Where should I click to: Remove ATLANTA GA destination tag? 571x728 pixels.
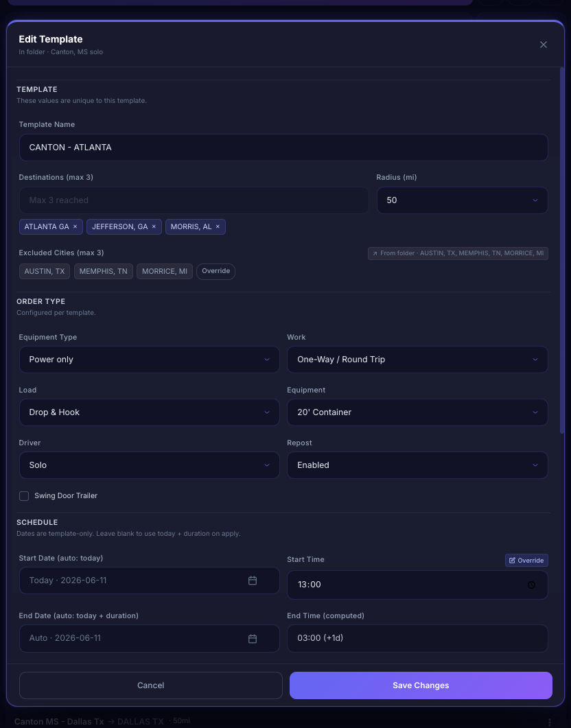click(75, 226)
